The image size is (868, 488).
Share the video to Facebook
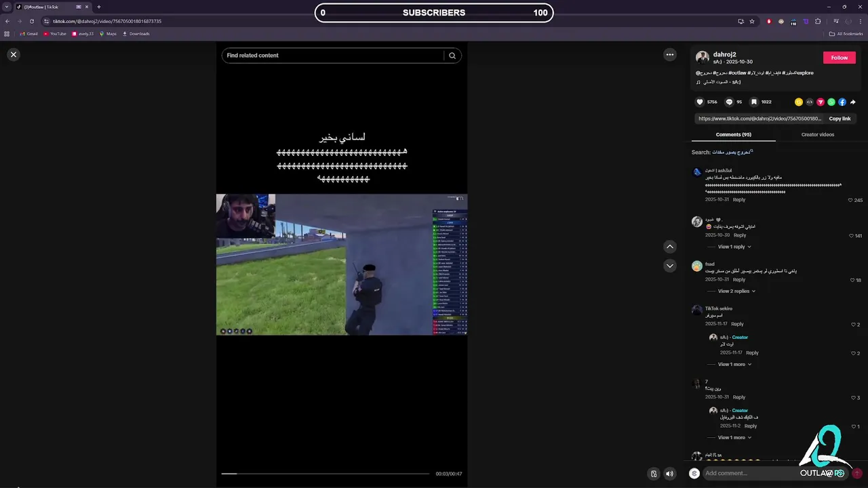coord(842,102)
